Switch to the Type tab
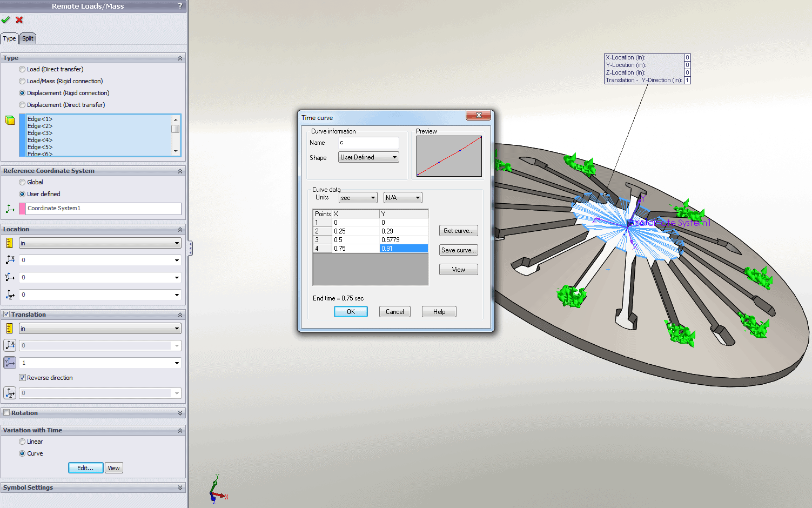812x508 pixels. (10, 38)
